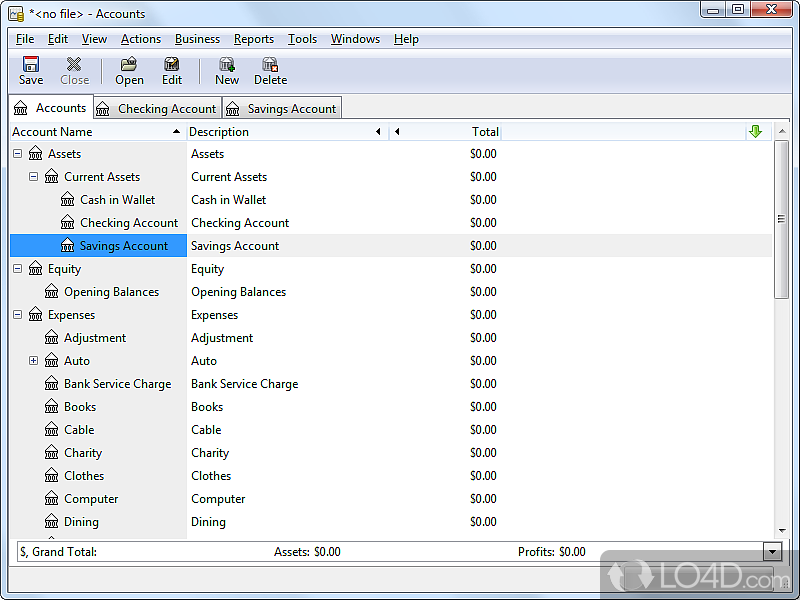Click the bank icon beside Equity
800x600 pixels.
pos(35,268)
